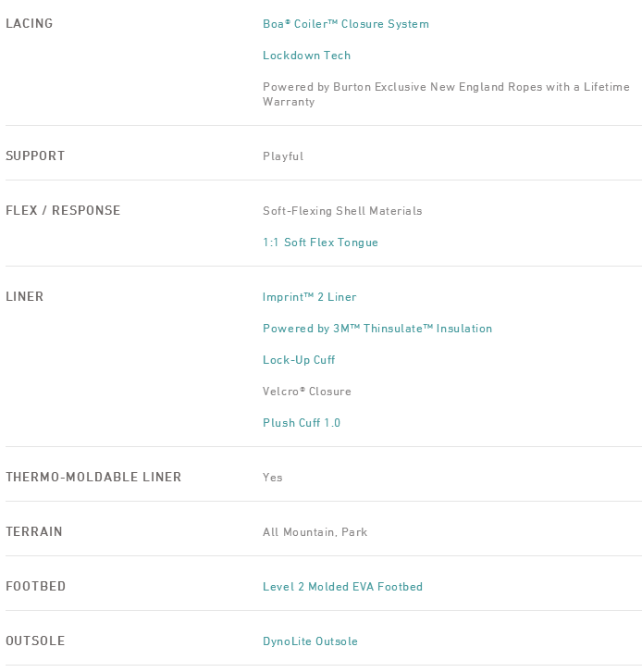Open the 1:1 Soft Flex Tongue link
Screen dimensions: 642x672
click(320, 243)
